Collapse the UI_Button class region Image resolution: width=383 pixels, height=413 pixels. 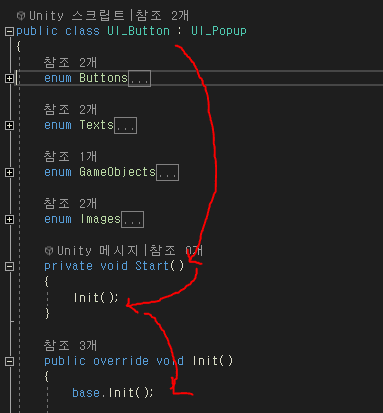(9, 32)
